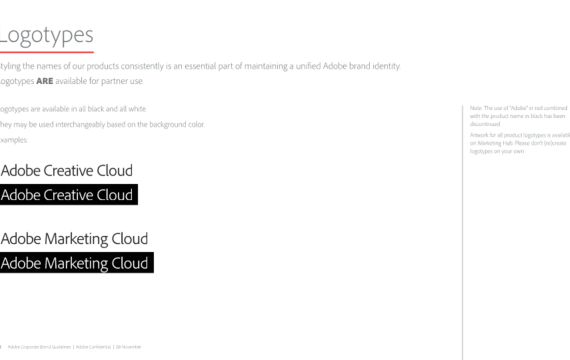The image size is (570, 360).
Task: Click the bold word ARE
Action: point(45,81)
